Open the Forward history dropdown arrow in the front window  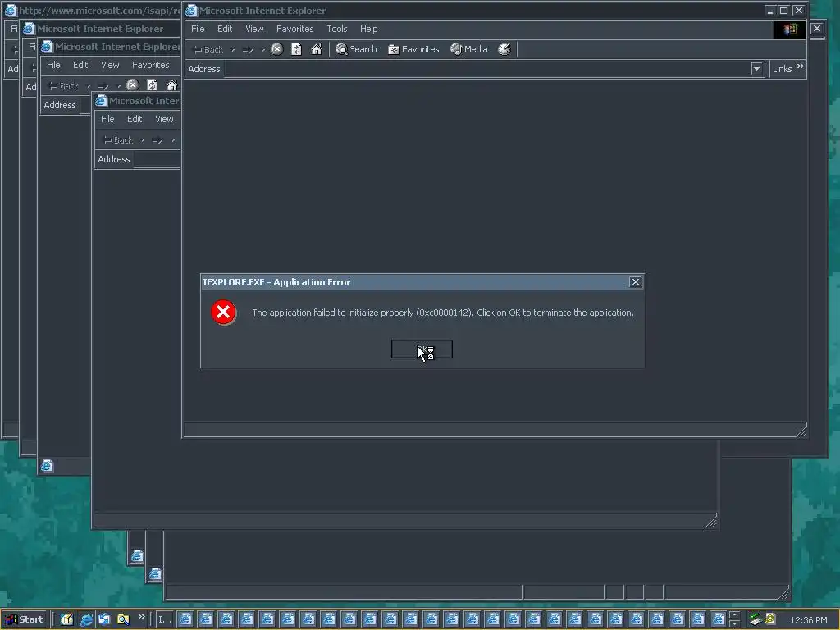(x=263, y=50)
